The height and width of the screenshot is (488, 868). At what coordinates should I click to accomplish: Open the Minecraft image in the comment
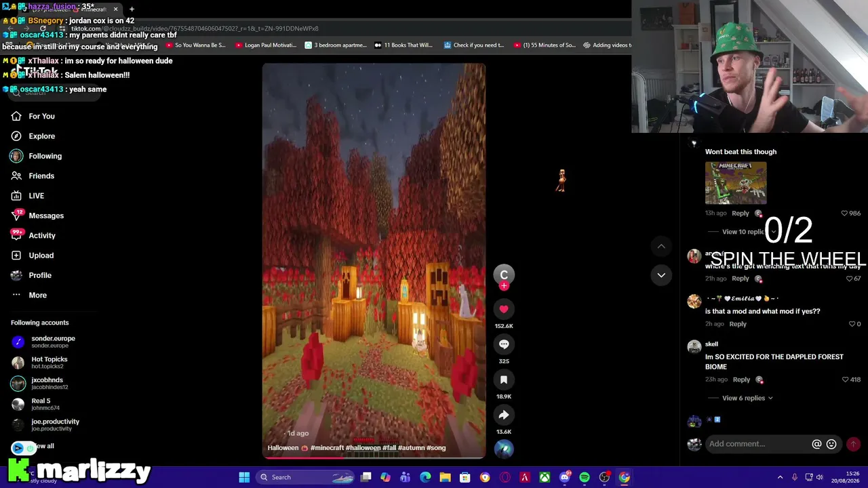(736, 183)
